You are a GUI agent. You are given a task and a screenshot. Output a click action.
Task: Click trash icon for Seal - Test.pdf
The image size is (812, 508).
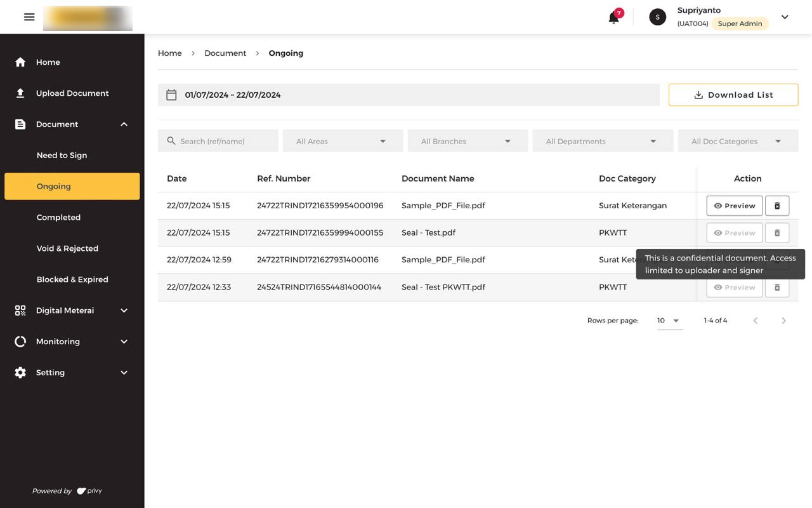[x=777, y=233]
